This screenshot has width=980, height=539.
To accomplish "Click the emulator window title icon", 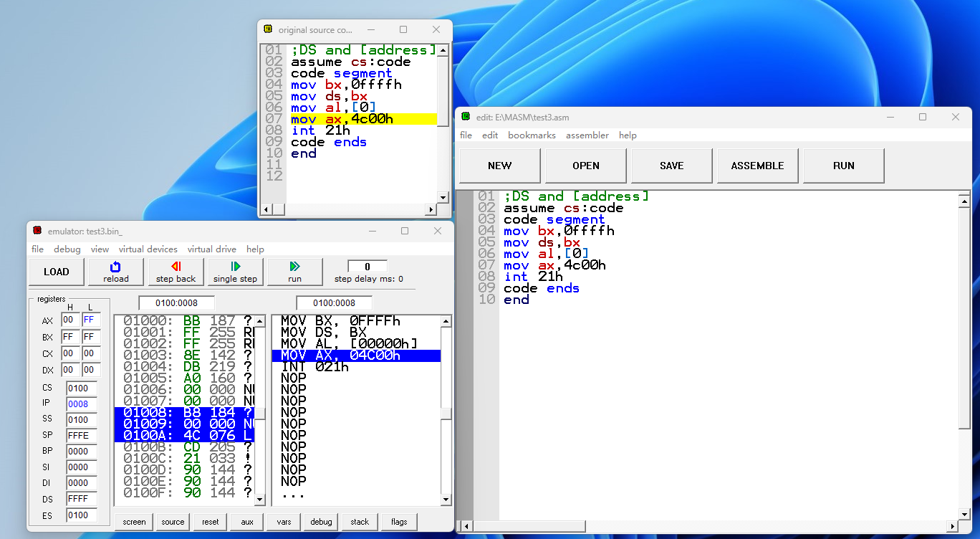I will (37, 231).
